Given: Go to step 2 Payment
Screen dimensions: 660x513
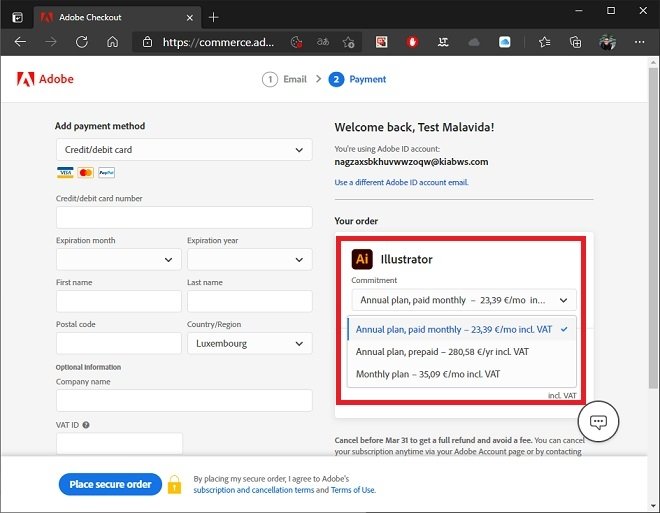Looking at the screenshot, I should point(357,79).
